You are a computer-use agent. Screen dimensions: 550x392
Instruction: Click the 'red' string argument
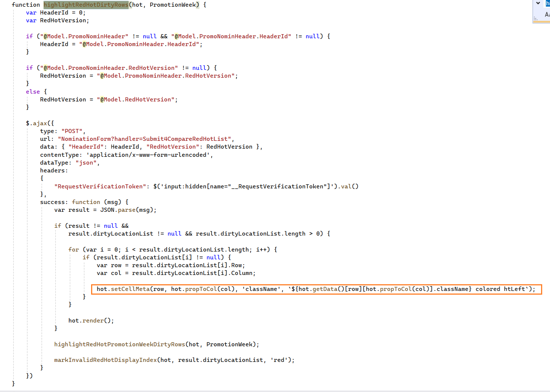[x=279, y=360]
